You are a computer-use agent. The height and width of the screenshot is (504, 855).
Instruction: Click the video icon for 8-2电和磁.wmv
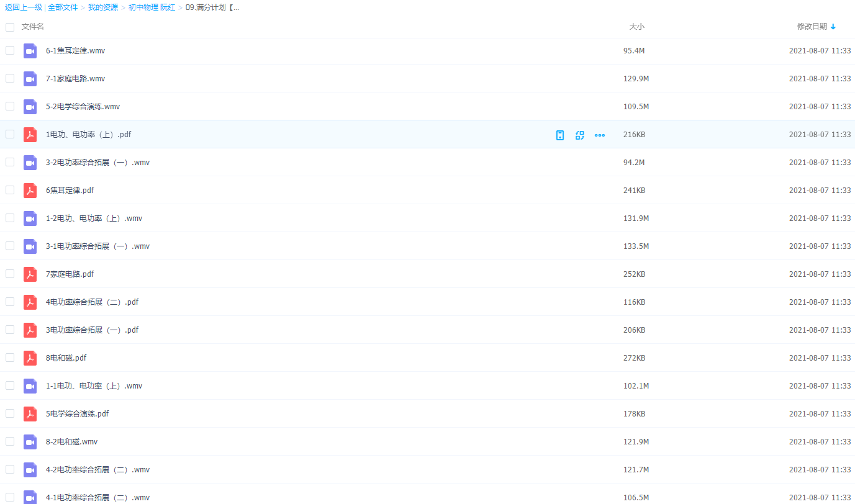pos(30,442)
